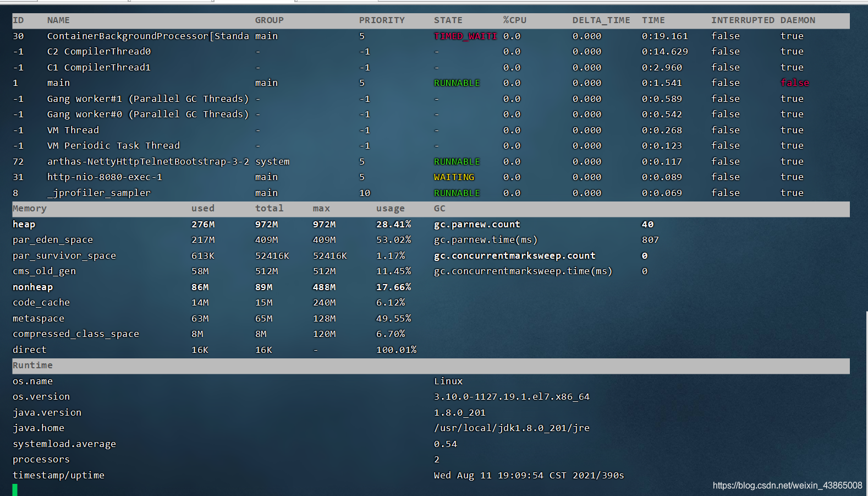This screenshot has height=496, width=868.
Task: Click the GROUP column header
Action: 270,20
